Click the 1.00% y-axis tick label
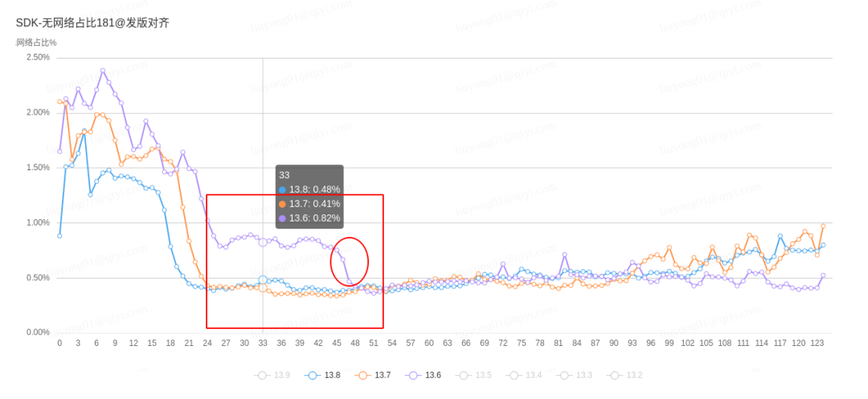This screenshot has height=399, width=868. click(39, 222)
